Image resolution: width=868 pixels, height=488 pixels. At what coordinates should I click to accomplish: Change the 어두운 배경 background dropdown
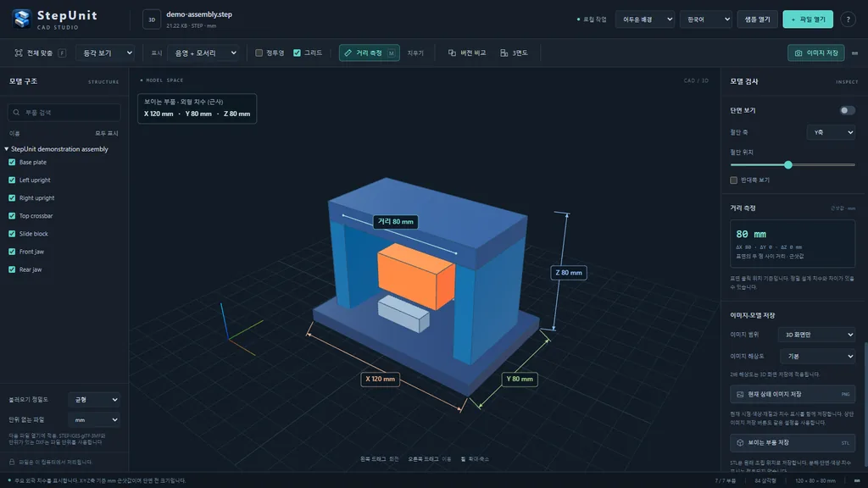645,19
